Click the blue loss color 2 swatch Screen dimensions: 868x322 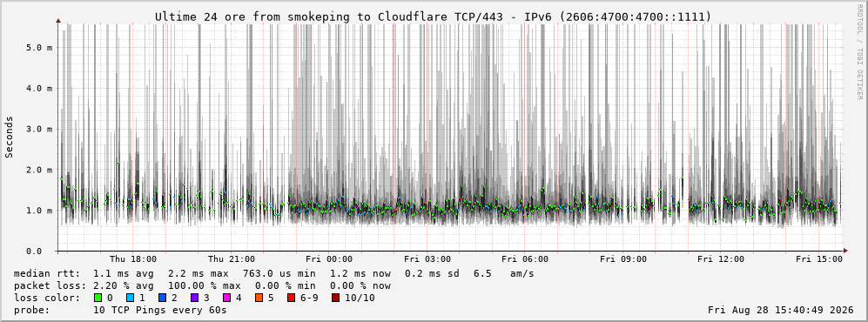point(162,299)
